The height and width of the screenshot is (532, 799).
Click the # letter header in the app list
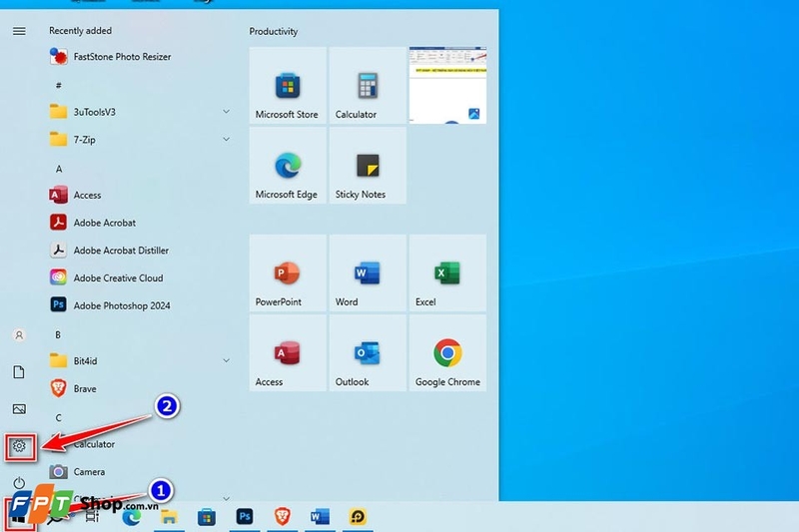[59, 85]
